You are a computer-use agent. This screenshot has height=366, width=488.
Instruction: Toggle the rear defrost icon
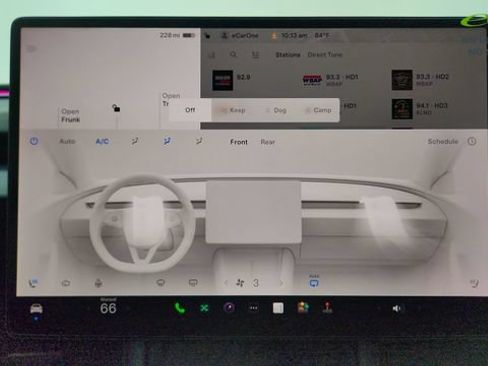click(193, 283)
